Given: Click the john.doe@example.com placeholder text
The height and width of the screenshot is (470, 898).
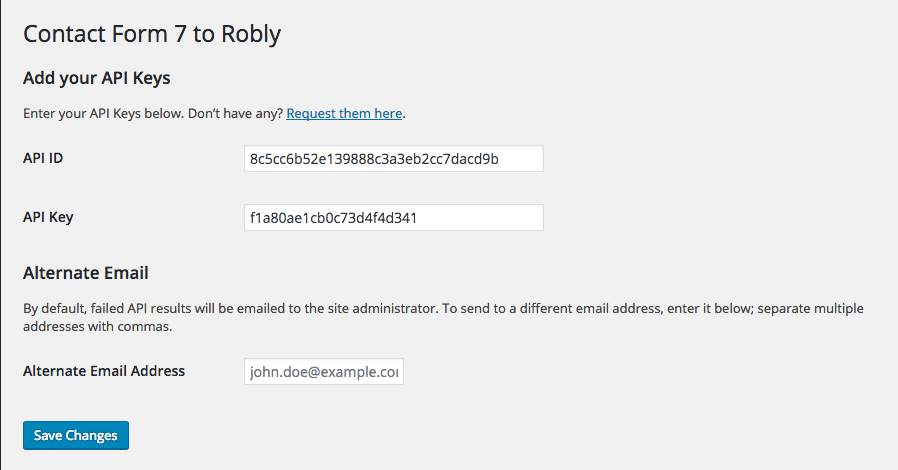Looking at the screenshot, I should click(324, 372).
